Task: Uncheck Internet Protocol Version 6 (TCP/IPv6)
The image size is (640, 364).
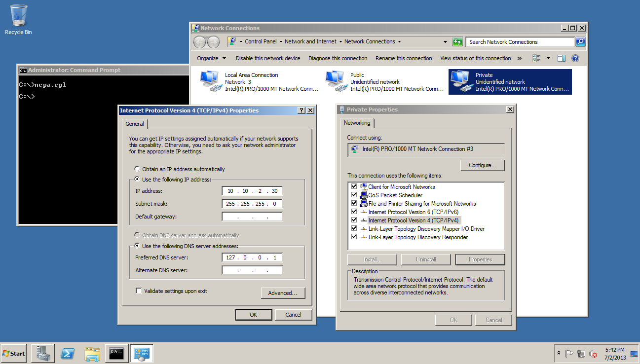Action: (x=353, y=212)
